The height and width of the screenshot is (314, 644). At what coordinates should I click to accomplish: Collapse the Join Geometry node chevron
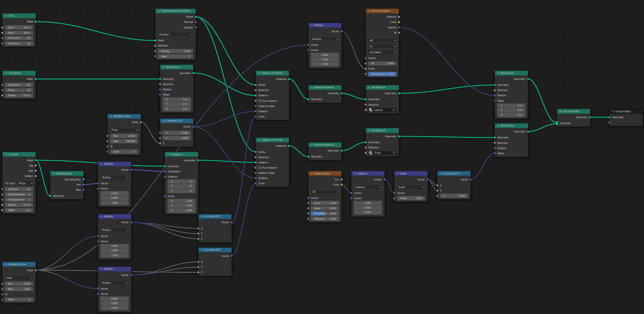click(x=560, y=111)
